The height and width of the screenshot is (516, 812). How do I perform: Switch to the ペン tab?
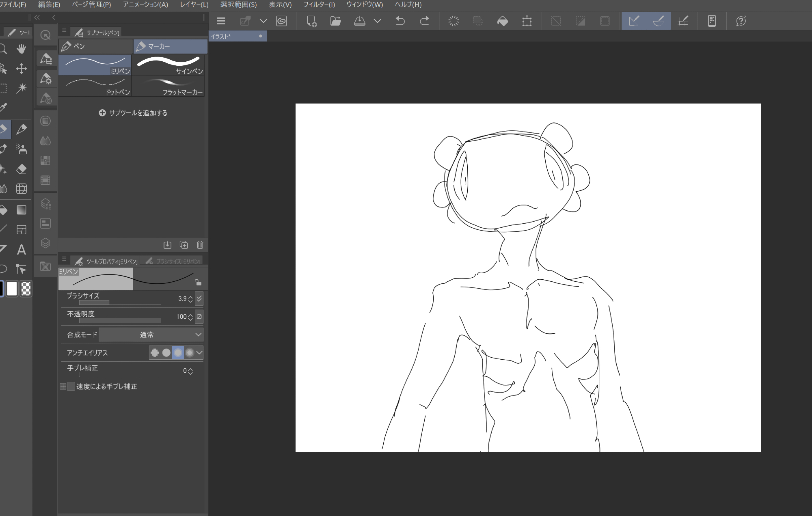click(96, 46)
